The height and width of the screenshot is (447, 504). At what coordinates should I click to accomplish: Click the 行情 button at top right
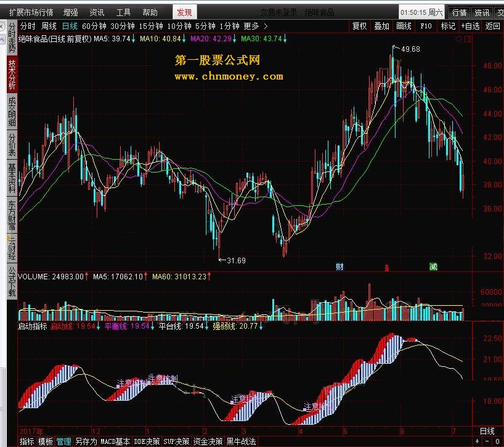(x=459, y=12)
